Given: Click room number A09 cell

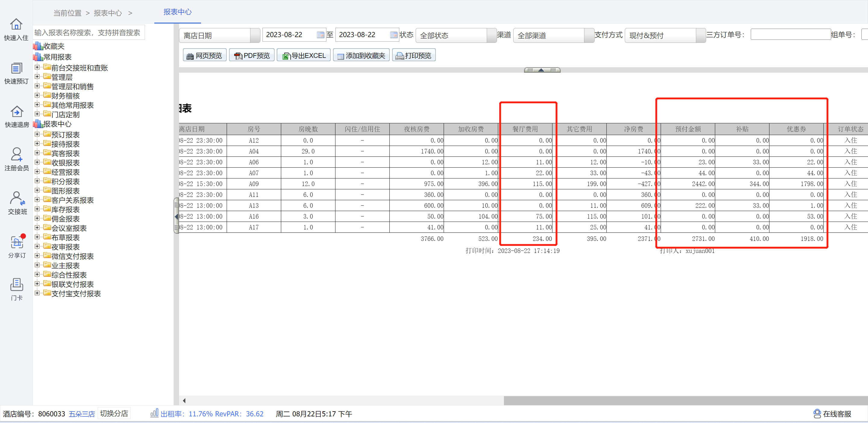Looking at the screenshot, I should click(254, 184).
